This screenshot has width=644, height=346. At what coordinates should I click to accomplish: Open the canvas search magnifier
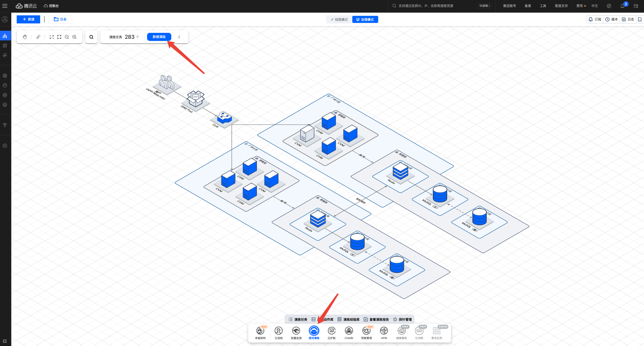(x=91, y=37)
